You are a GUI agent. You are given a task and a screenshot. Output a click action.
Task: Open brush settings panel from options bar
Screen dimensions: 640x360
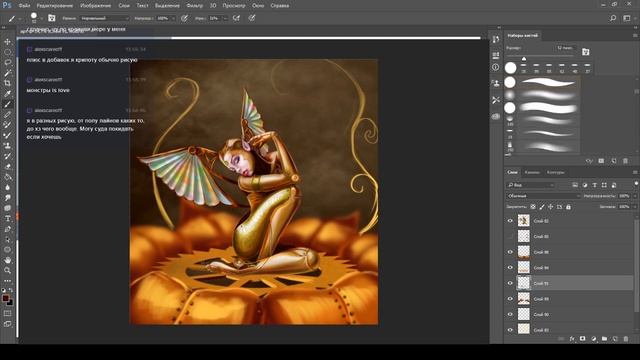[51, 18]
